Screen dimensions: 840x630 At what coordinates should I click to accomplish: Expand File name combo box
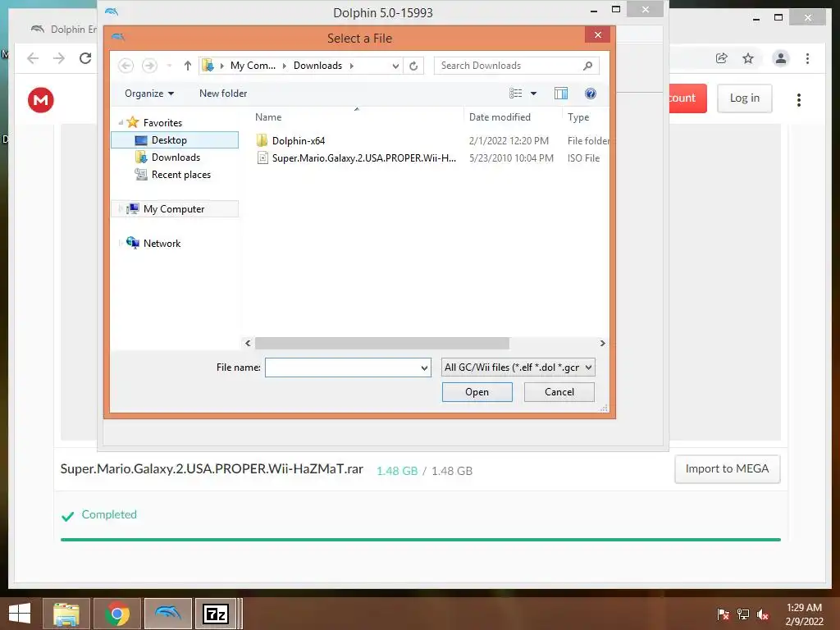point(424,367)
